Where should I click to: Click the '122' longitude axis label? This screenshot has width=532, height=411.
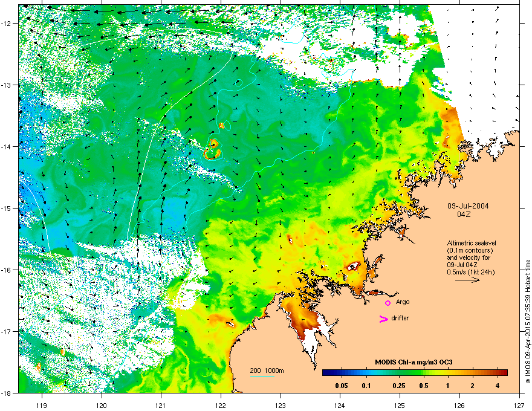221,405
